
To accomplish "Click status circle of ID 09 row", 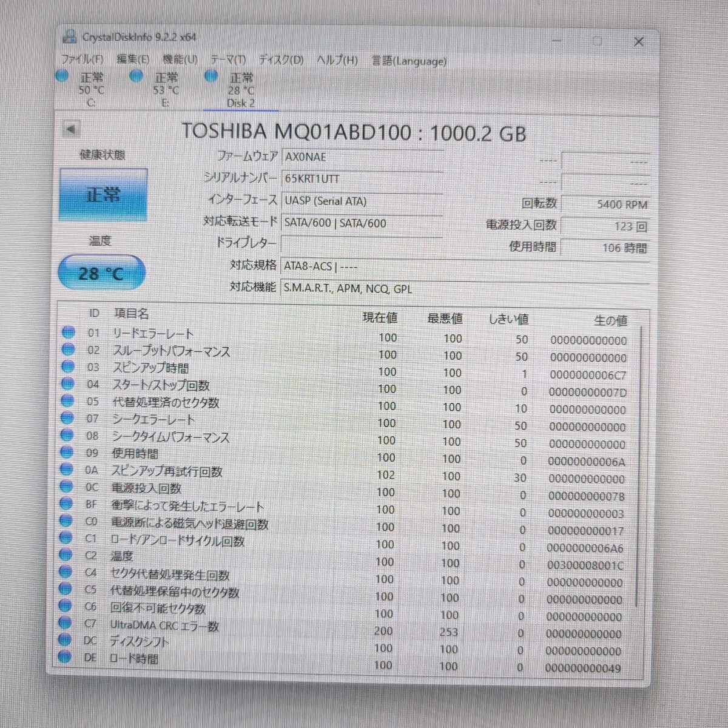I will (x=67, y=452).
